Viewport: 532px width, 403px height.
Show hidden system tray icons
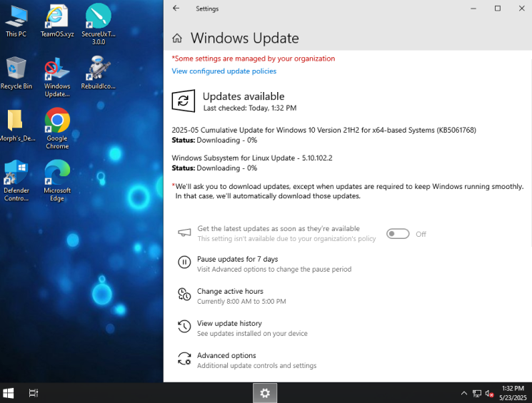point(463,393)
